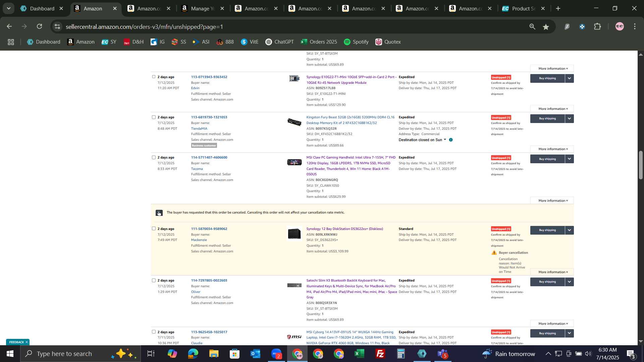Open Calculator from the taskbar
The width and height of the screenshot is (644, 362).
(x=401, y=354)
